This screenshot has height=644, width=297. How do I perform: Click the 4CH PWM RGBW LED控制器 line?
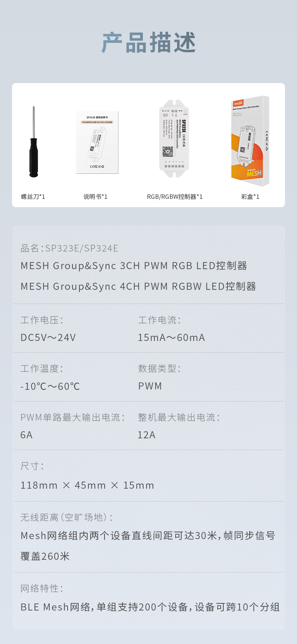(x=138, y=286)
